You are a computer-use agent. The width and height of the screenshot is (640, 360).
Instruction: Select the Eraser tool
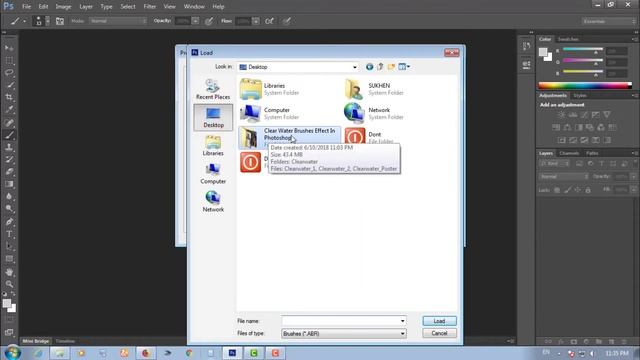(x=9, y=172)
